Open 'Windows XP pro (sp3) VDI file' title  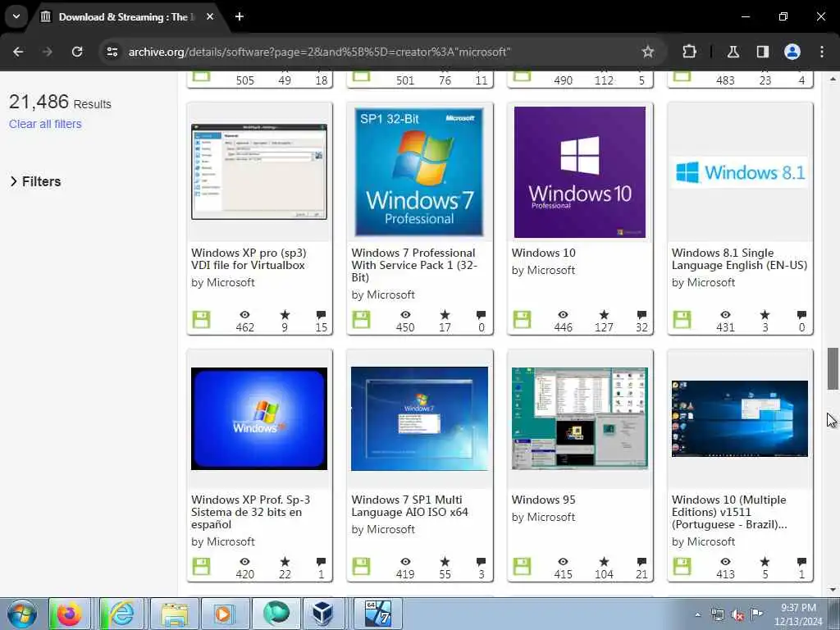[x=249, y=258]
